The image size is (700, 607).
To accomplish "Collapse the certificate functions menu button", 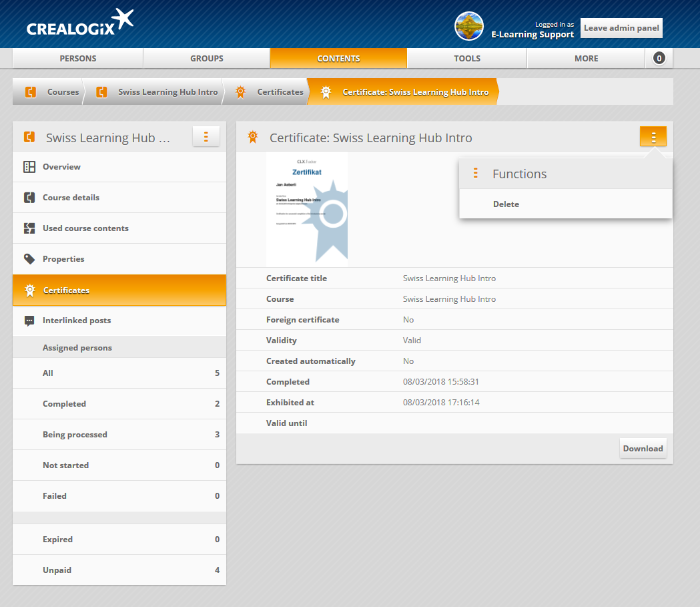I will coord(653,136).
